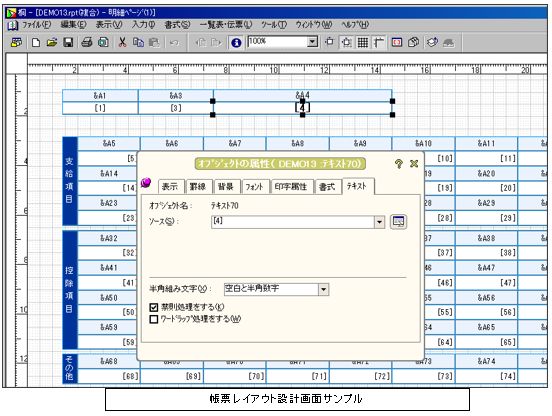
Task: Open the 表示 menu in menu bar
Action: pos(109,25)
